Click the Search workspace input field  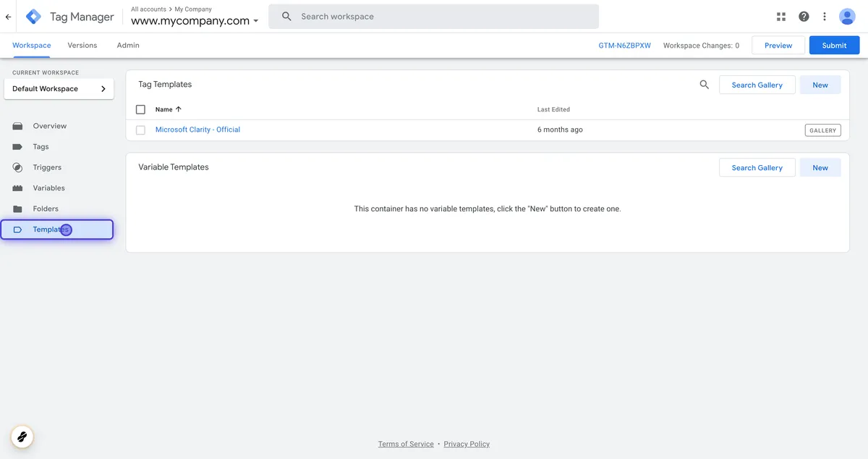pos(433,17)
